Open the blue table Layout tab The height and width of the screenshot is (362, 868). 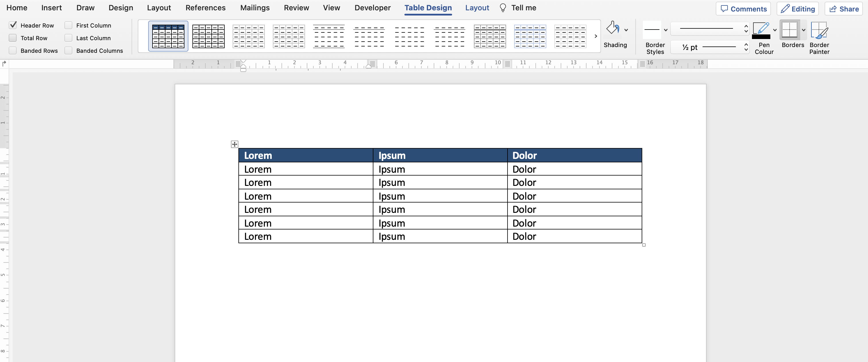pyautogui.click(x=477, y=8)
